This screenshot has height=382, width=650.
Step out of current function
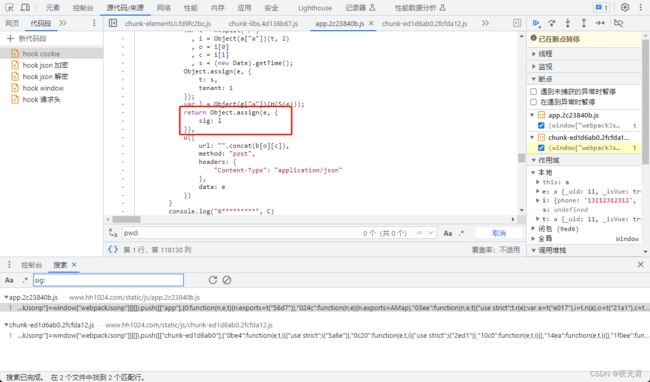coord(584,23)
